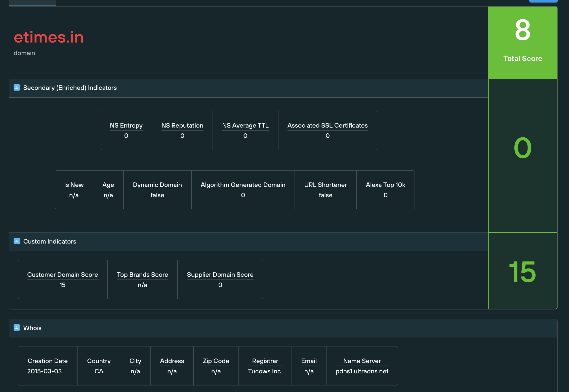Select the Country label in Whois
The image size is (569, 392).
coord(99,361)
